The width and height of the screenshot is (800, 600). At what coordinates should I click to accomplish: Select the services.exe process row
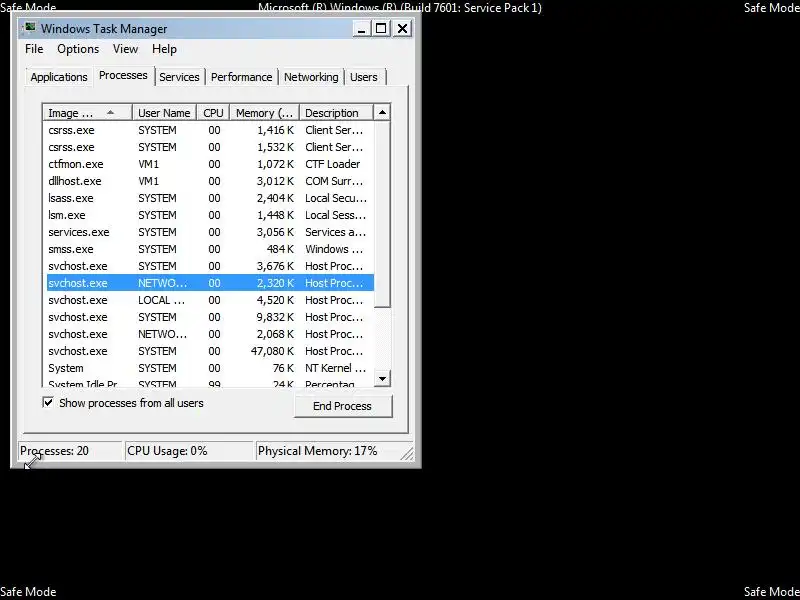[210, 232]
